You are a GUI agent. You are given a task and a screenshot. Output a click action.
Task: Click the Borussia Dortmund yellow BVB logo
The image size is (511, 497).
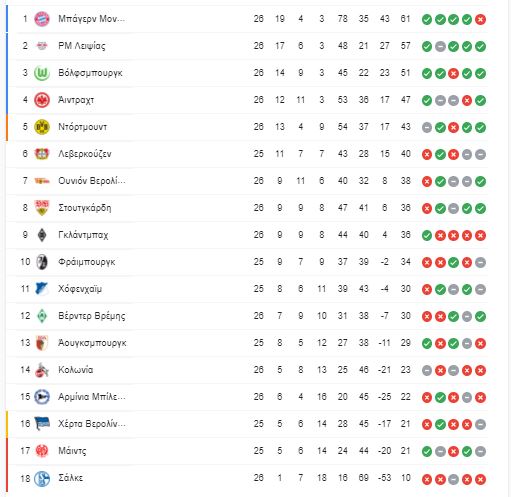pyautogui.click(x=42, y=127)
